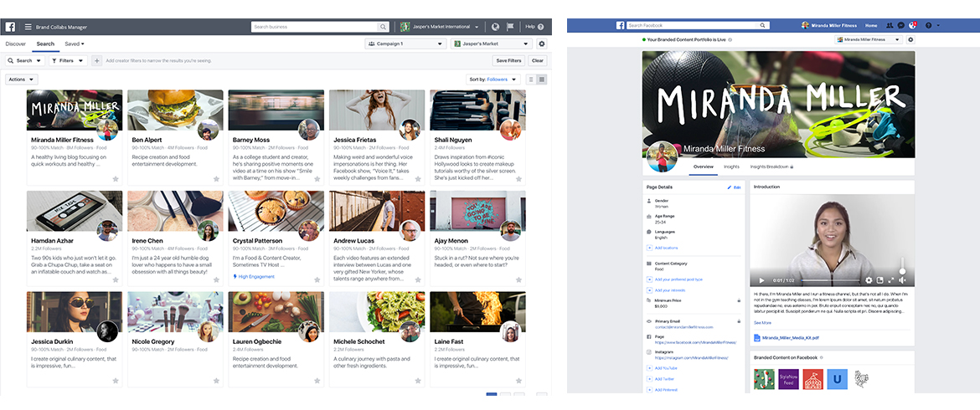Open the settings gear next to Jasper's Market dropdown
The image size is (980, 410).
541,44
